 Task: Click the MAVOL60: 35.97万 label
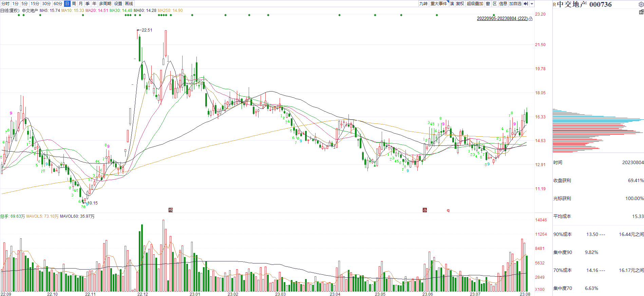click(77, 216)
